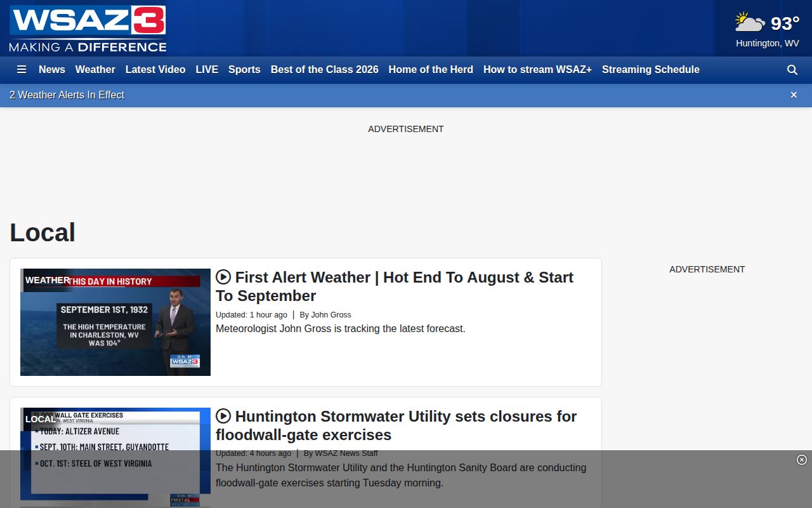Open Best of the Class 2026
The image size is (812, 508).
(325, 70)
